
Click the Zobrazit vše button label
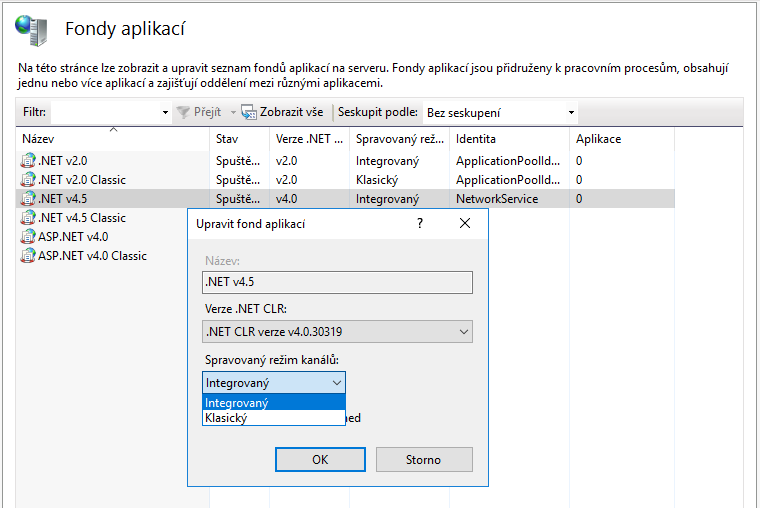pyautogui.click(x=291, y=112)
